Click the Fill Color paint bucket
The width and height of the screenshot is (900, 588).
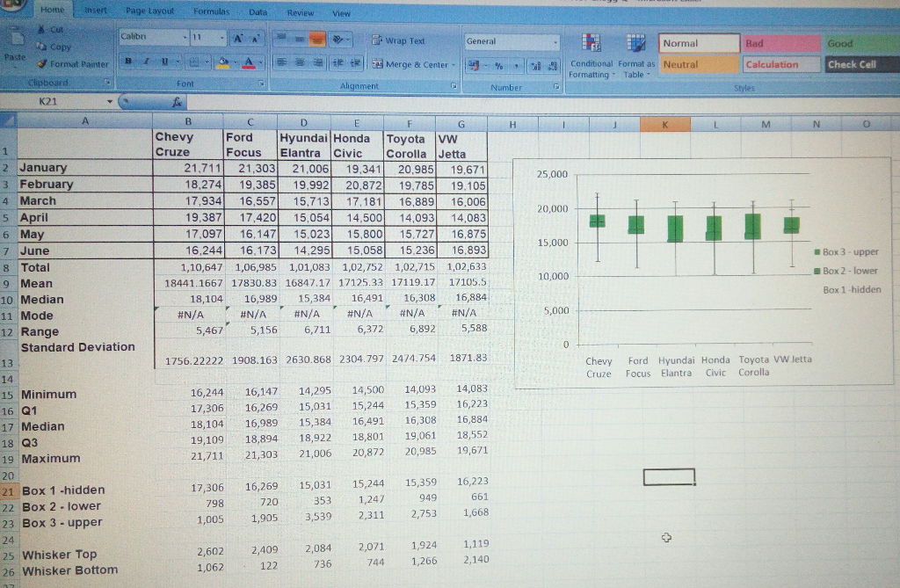(222, 62)
